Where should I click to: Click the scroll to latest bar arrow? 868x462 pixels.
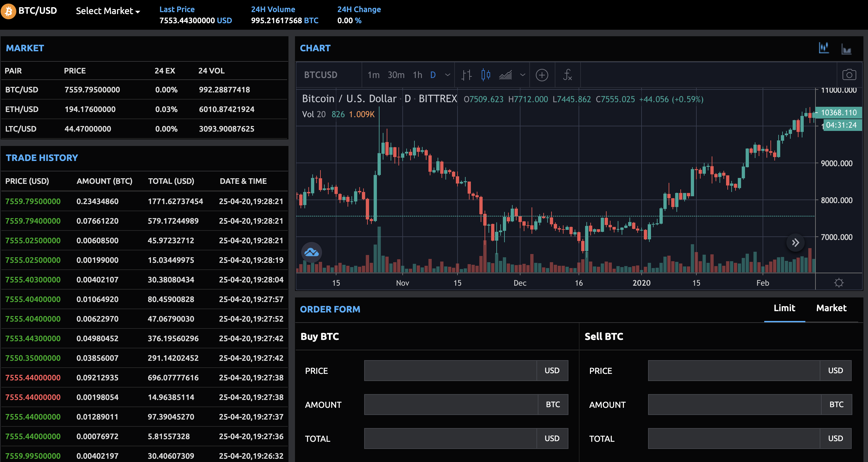(796, 243)
